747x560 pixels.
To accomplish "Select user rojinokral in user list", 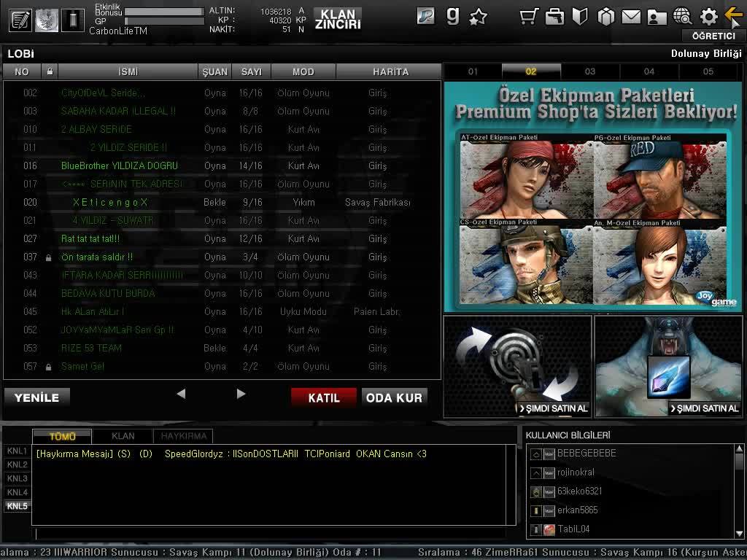I will click(631, 472).
